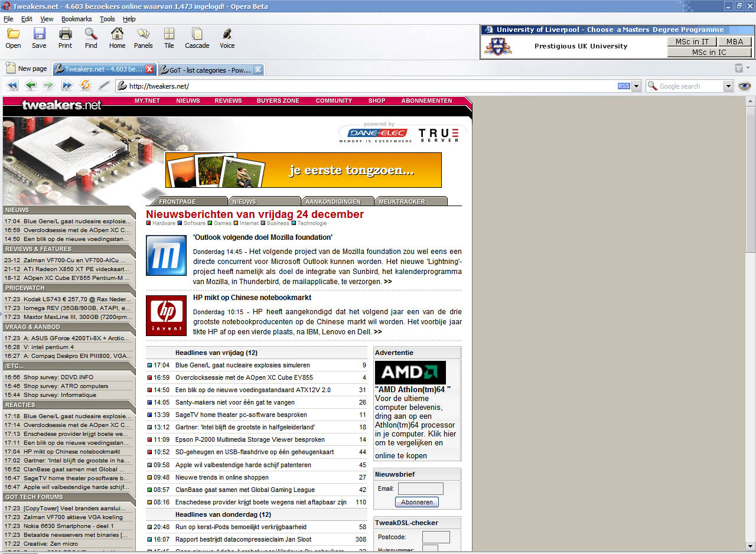
Task: Go forward with the green right arrow
Action: [x=48, y=86]
